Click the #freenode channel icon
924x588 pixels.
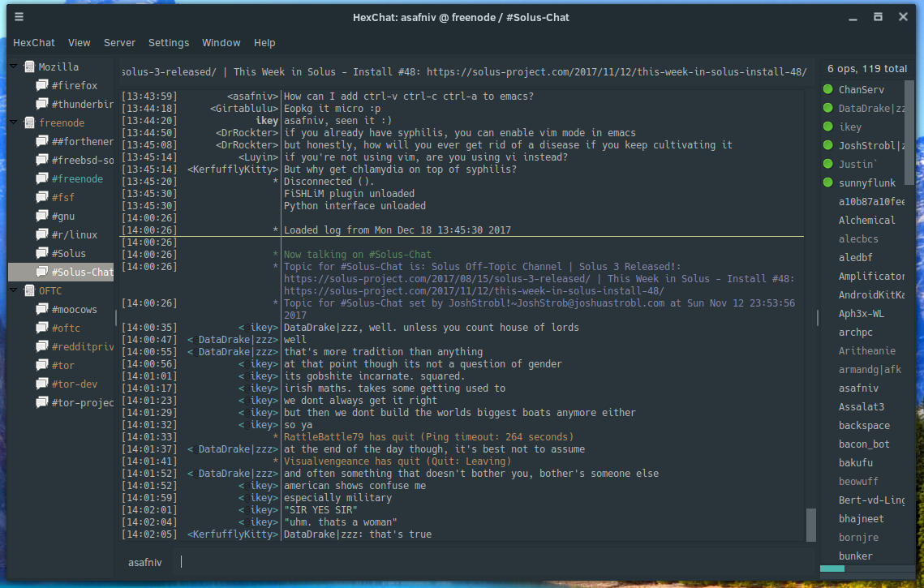point(42,178)
